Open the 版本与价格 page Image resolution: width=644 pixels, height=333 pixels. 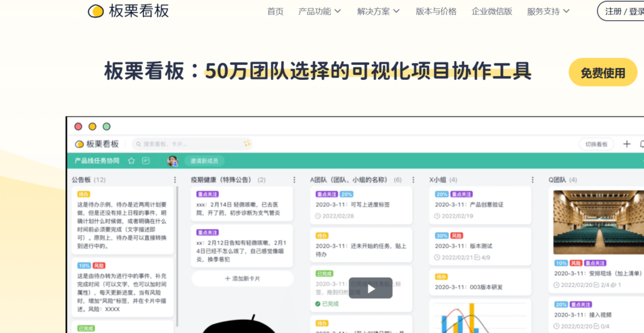point(436,11)
